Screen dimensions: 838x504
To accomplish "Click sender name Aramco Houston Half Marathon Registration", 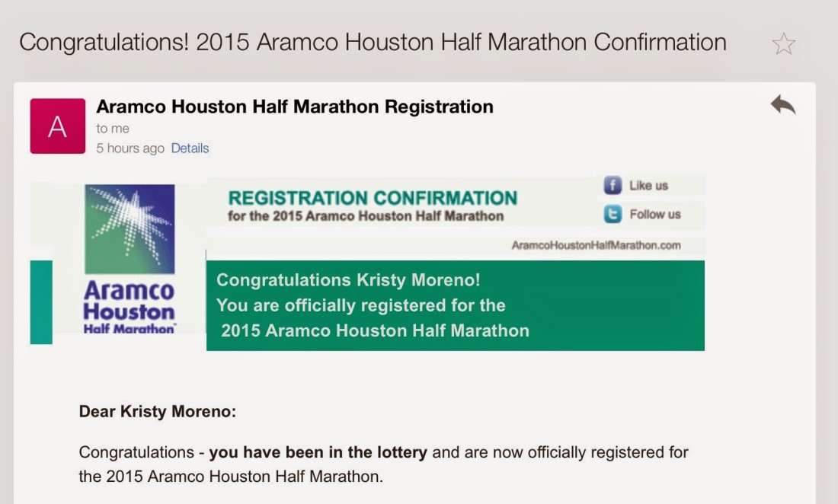I will pyautogui.click(x=295, y=107).
